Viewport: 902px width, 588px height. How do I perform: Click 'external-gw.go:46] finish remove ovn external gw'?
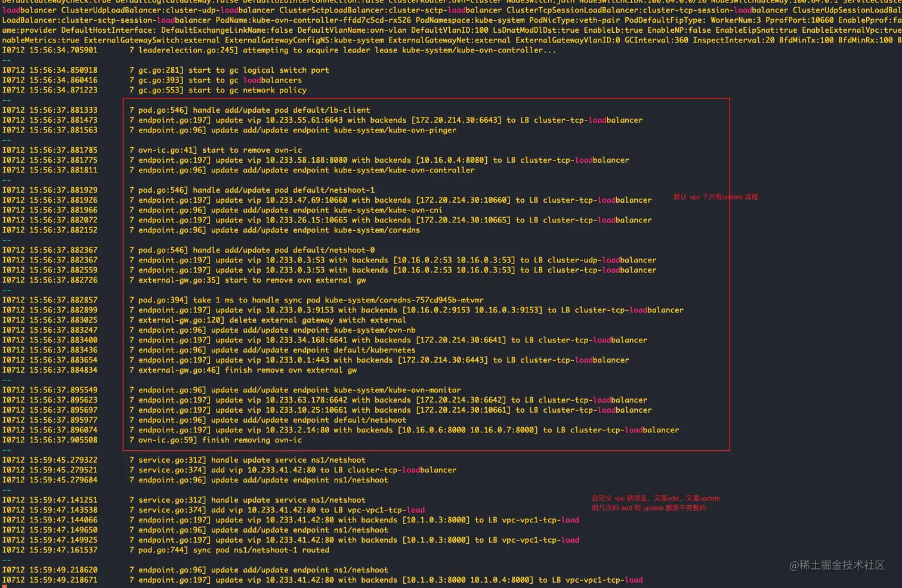tap(180, 370)
